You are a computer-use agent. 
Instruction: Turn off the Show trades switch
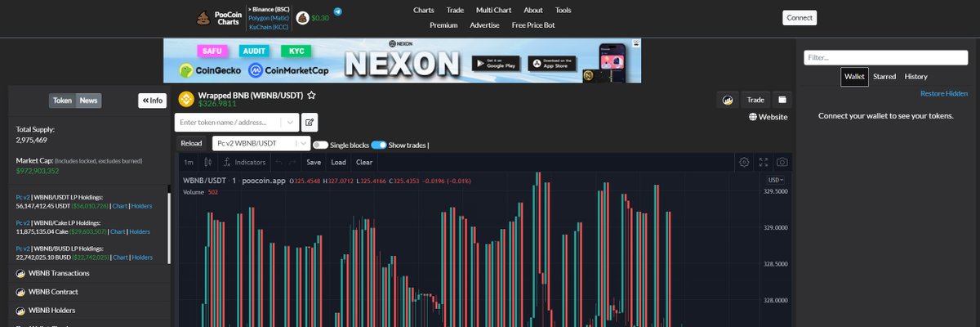click(x=379, y=145)
